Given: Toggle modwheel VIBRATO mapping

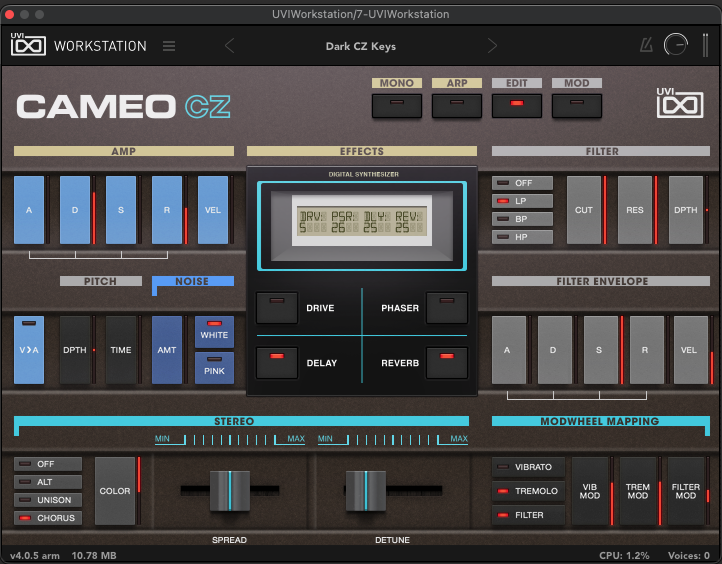Looking at the screenshot, I should tap(528, 467).
